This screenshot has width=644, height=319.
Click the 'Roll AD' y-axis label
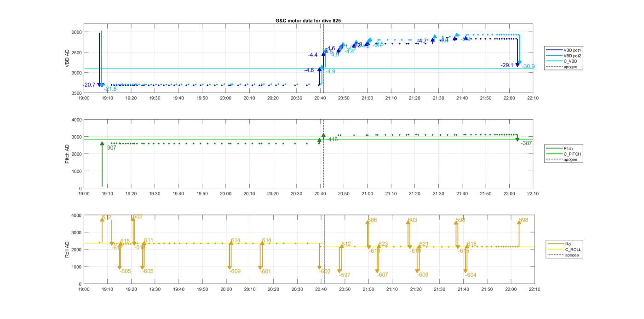click(67, 249)
